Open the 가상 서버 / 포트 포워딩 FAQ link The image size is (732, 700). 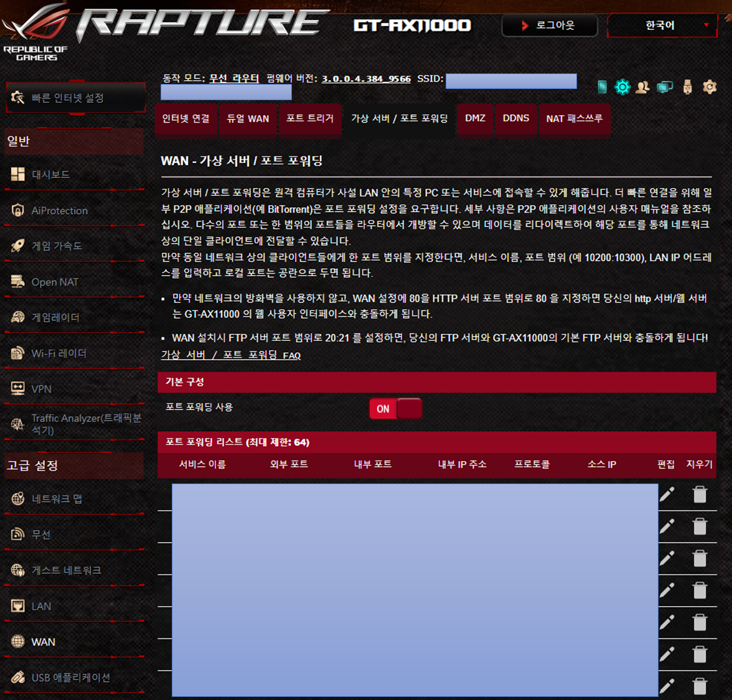coord(231,355)
